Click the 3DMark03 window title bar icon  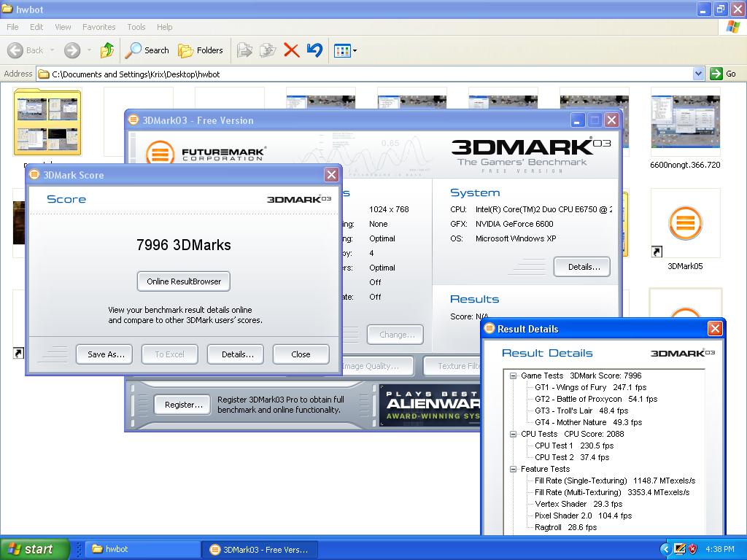134,120
